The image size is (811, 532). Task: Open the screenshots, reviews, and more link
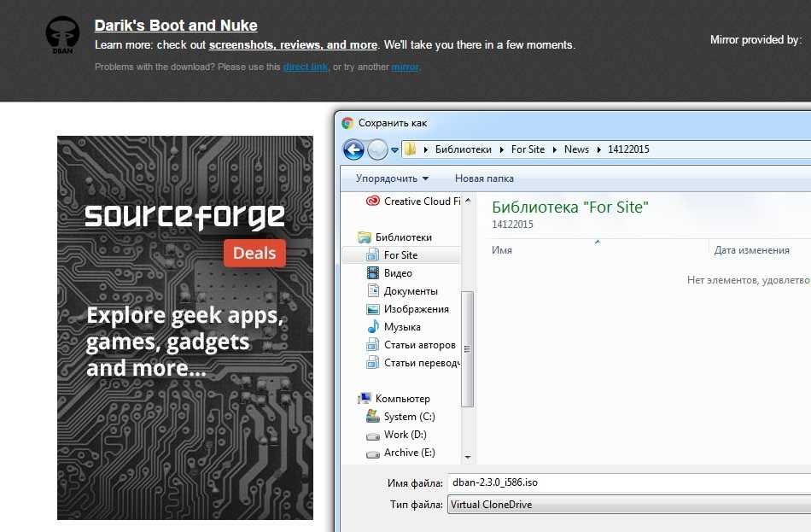pyautogui.click(x=293, y=44)
